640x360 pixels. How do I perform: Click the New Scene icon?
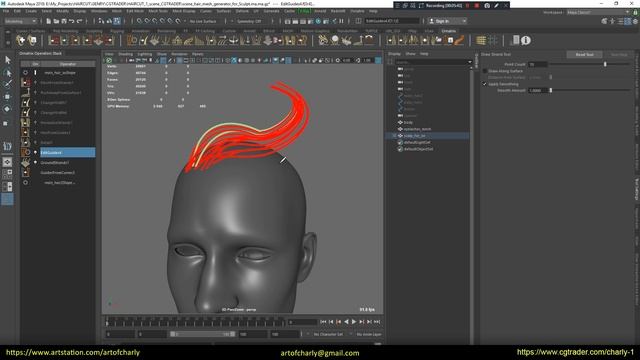(x=49, y=21)
